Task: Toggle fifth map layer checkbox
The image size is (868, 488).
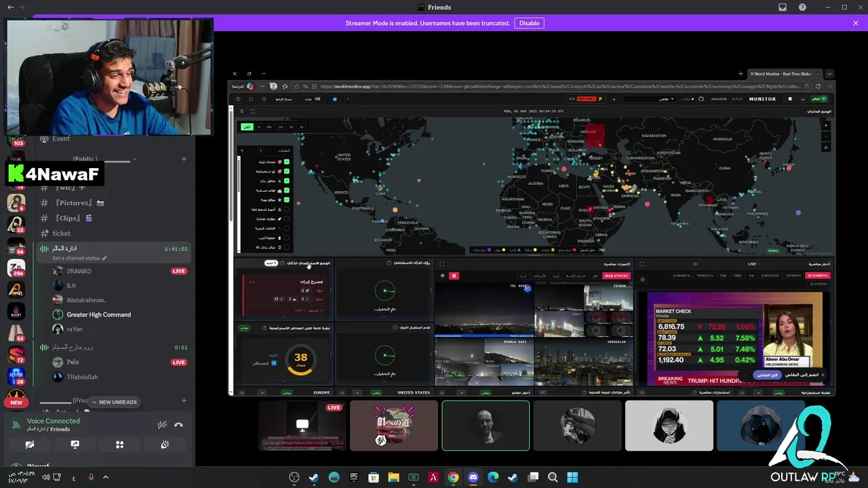Action: pyautogui.click(x=287, y=200)
